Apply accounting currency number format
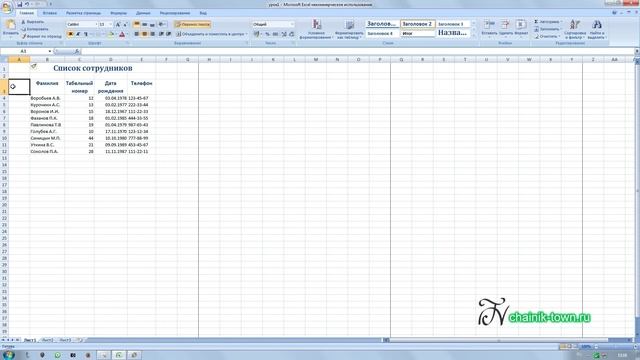 [257, 34]
